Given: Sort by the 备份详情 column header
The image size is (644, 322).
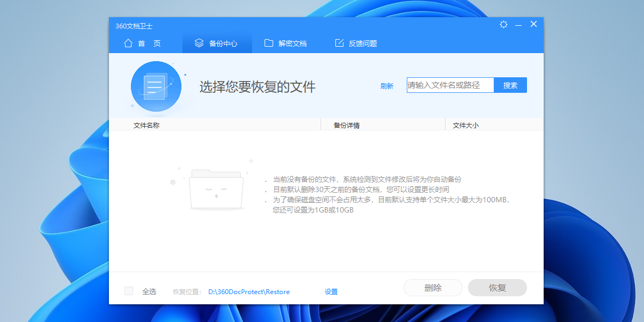Looking at the screenshot, I should click(x=347, y=125).
